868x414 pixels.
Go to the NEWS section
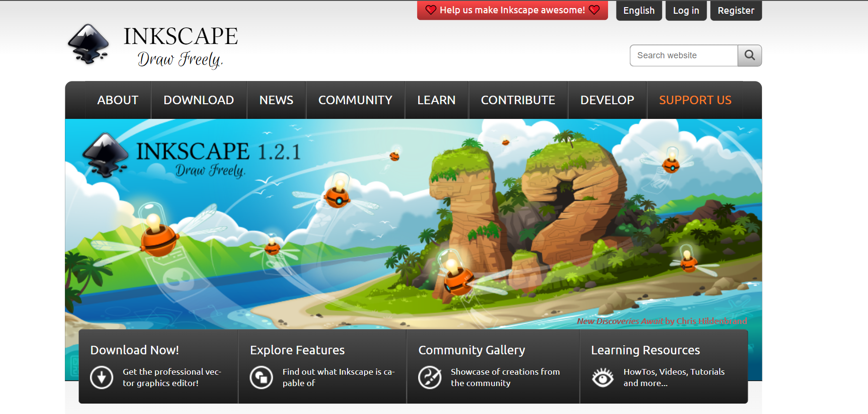(x=277, y=100)
